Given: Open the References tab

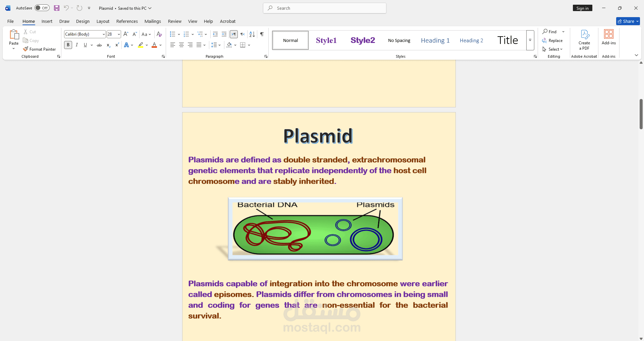Looking at the screenshot, I should (x=127, y=21).
